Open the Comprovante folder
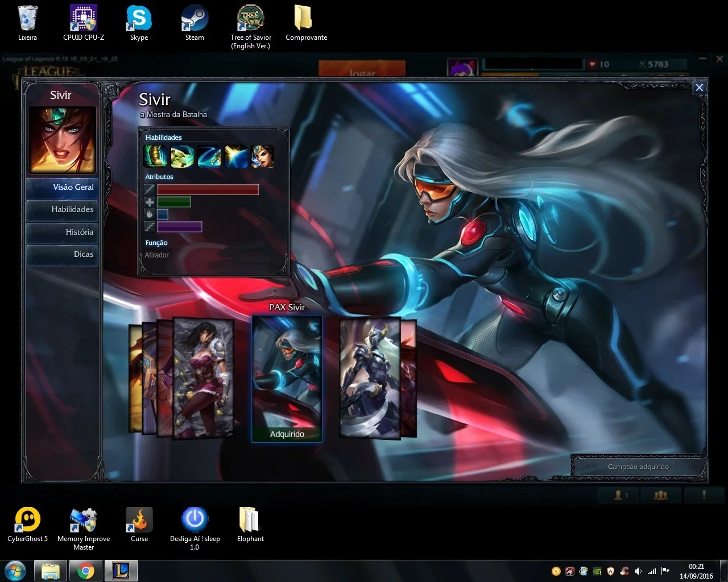 (307, 24)
